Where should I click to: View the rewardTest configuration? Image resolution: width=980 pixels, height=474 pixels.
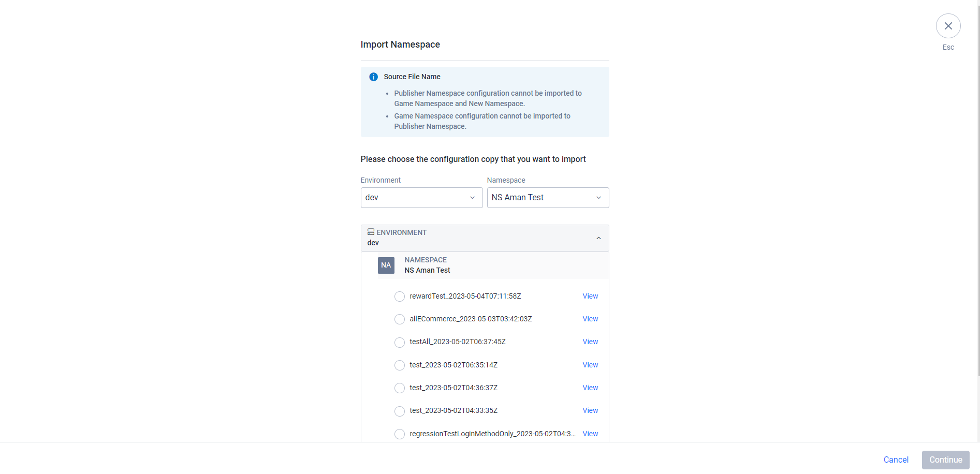[590, 296]
